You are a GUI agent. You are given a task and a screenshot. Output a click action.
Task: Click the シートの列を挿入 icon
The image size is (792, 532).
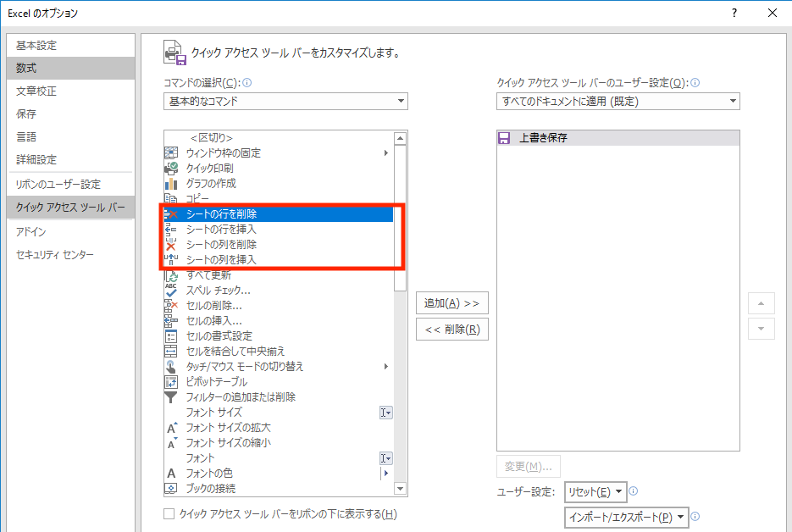tap(171, 260)
